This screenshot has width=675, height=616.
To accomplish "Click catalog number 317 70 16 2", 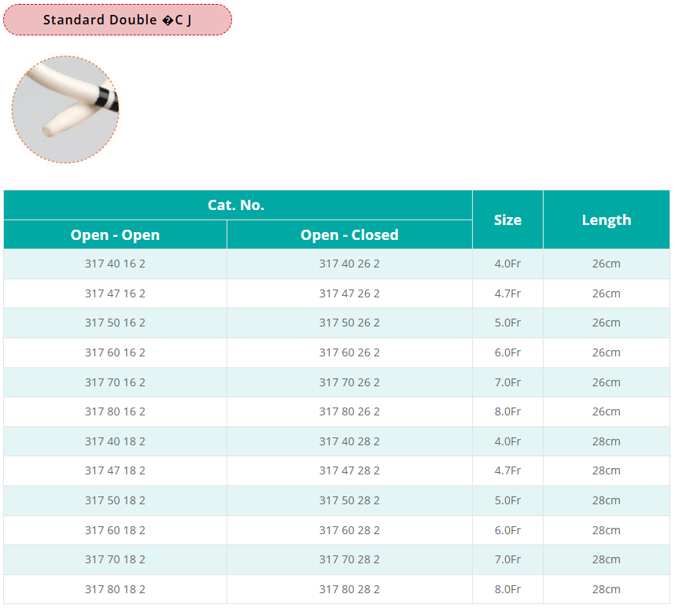I will pos(115,382).
